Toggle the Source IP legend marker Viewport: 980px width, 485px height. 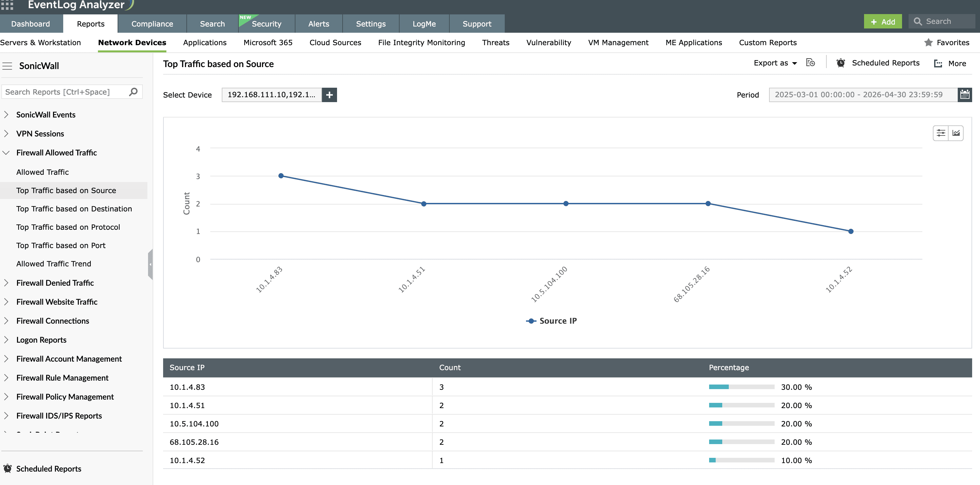coord(531,321)
